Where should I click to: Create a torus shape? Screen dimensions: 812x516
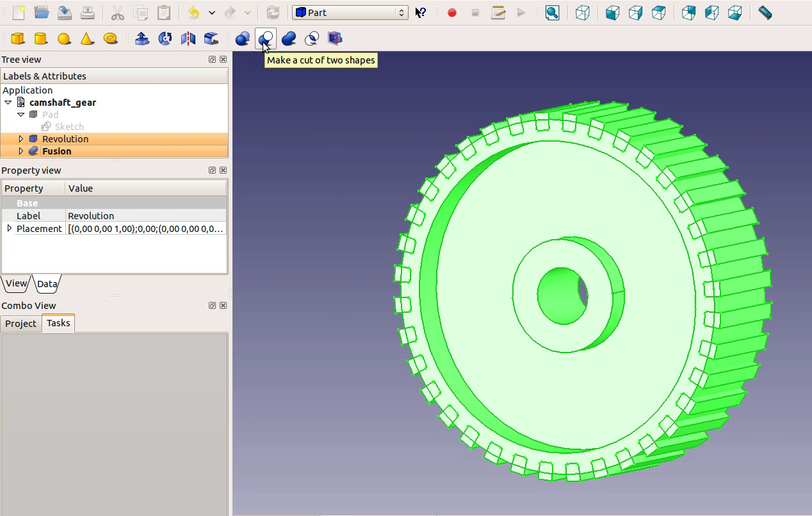pos(110,38)
